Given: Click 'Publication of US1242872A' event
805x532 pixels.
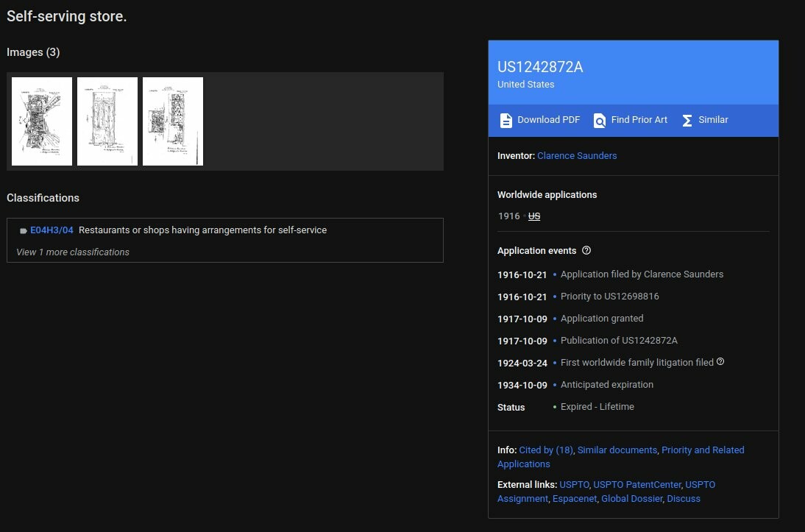Looking at the screenshot, I should tap(619, 341).
